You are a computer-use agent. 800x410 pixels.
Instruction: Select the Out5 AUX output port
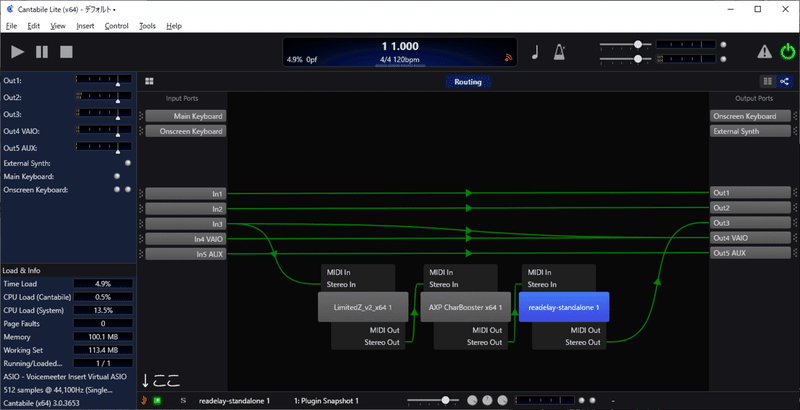pyautogui.click(x=751, y=253)
